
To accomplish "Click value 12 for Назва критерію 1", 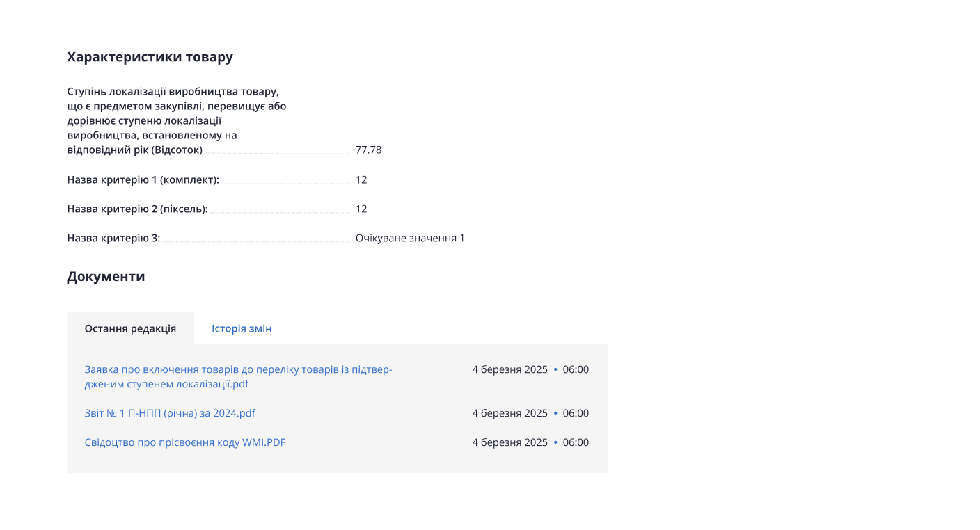I will coord(361,179).
